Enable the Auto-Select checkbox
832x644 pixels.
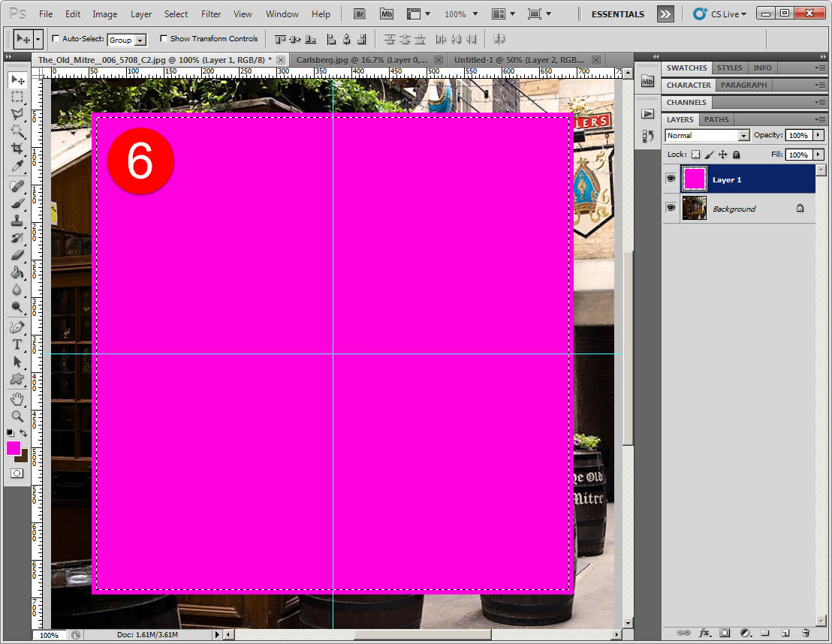[x=56, y=39]
